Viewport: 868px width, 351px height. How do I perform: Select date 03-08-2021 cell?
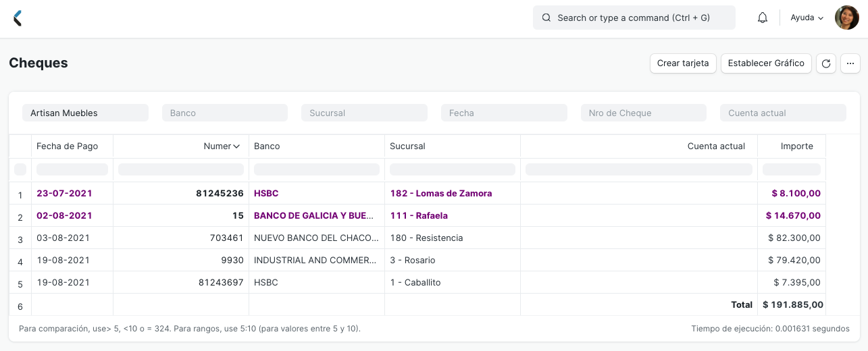72,238
